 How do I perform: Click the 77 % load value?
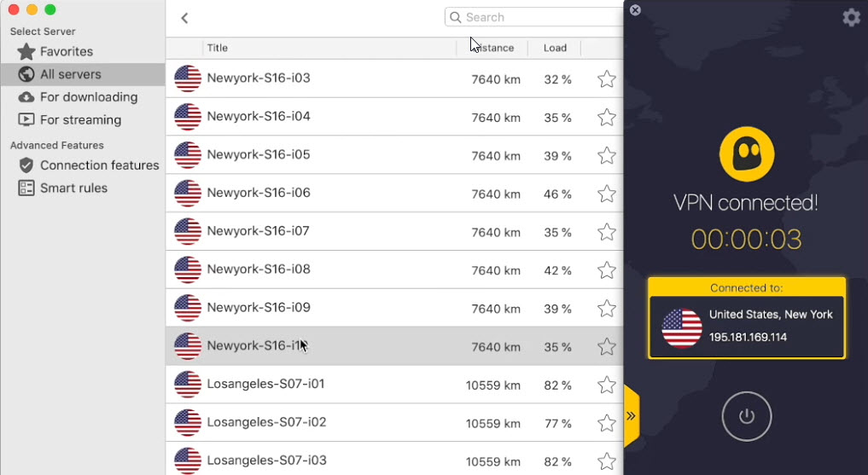point(557,424)
